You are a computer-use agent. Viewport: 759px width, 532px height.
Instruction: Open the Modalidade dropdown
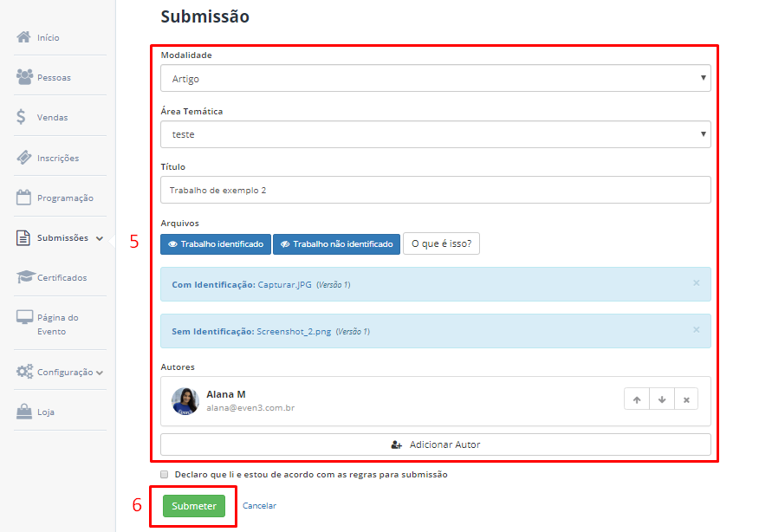436,78
